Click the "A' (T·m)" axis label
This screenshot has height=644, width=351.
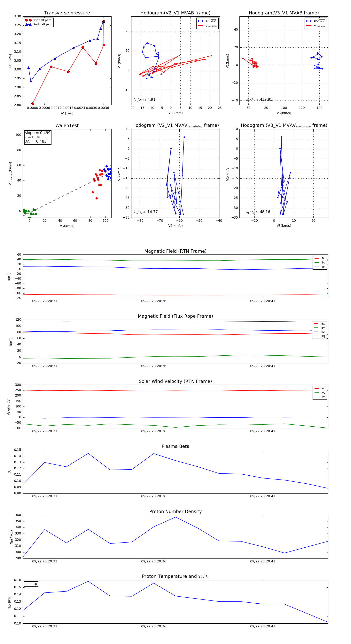(67, 113)
